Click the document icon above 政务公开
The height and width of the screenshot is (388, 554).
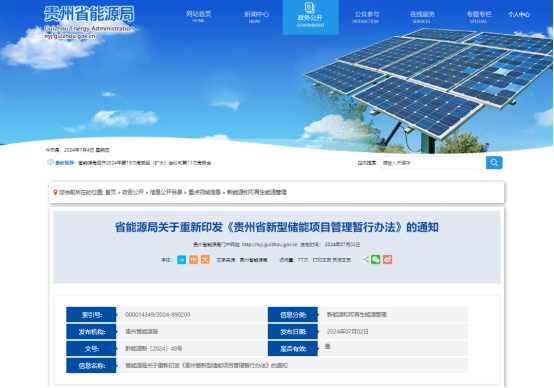pyautogui.click(x=310, y=7)
